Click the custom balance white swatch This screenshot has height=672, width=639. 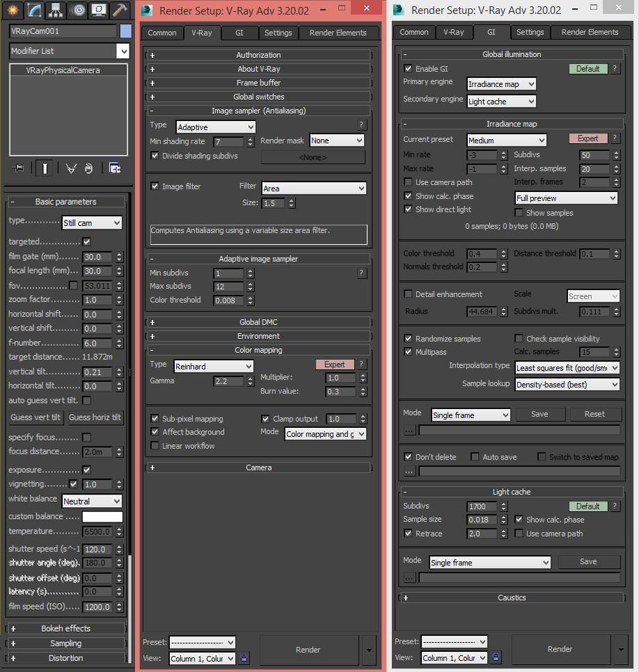pyautogui.click(x=102, y=517)
